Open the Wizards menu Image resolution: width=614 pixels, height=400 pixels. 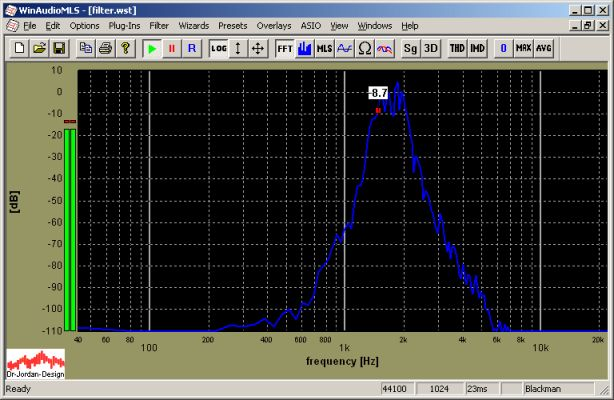point(193,24)
